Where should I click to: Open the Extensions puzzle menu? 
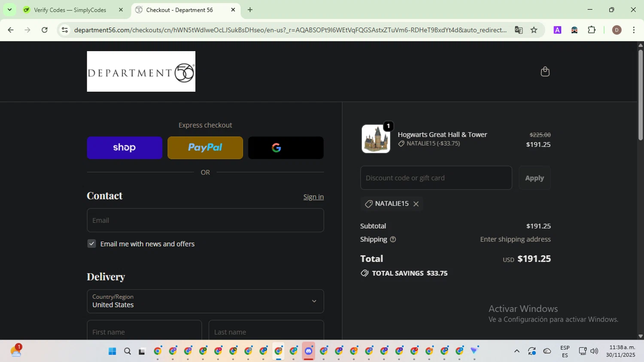click(x=592, y=30)
